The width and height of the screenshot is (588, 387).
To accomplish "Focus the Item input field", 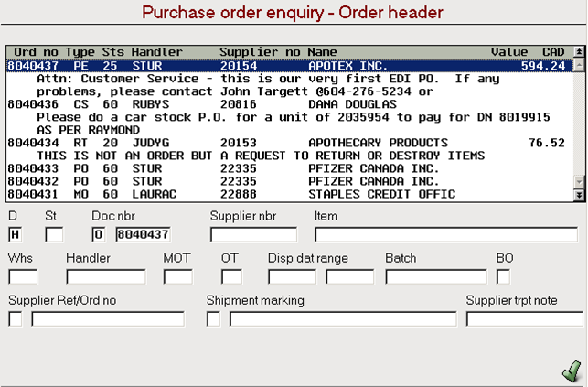I will click(446, 235).
